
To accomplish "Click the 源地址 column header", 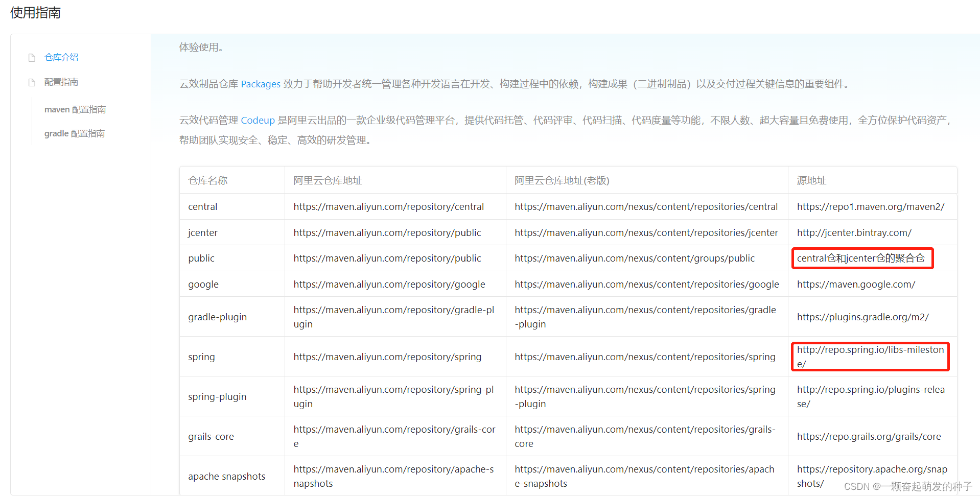I will tap(812, 180).
